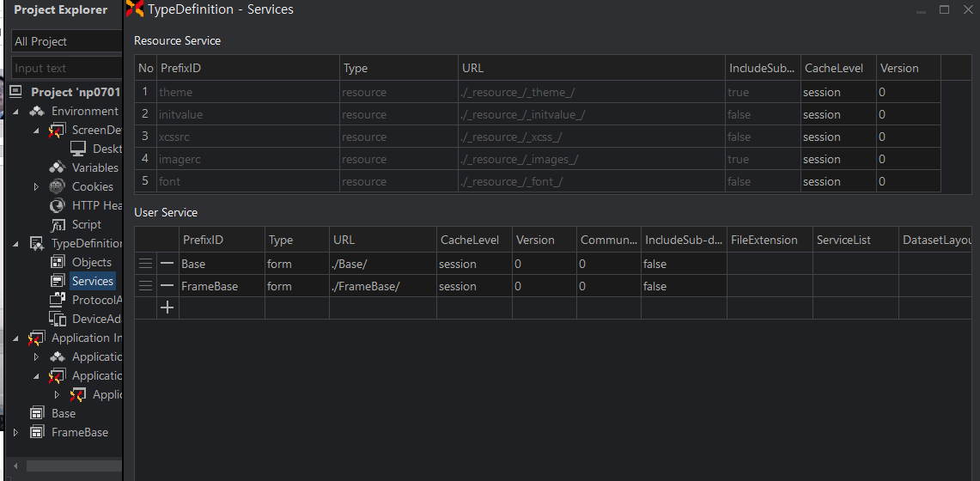The width and height of the screenshot is (980, 481).
Task: Click the Variables icon in tree
Action: (58, 167)
